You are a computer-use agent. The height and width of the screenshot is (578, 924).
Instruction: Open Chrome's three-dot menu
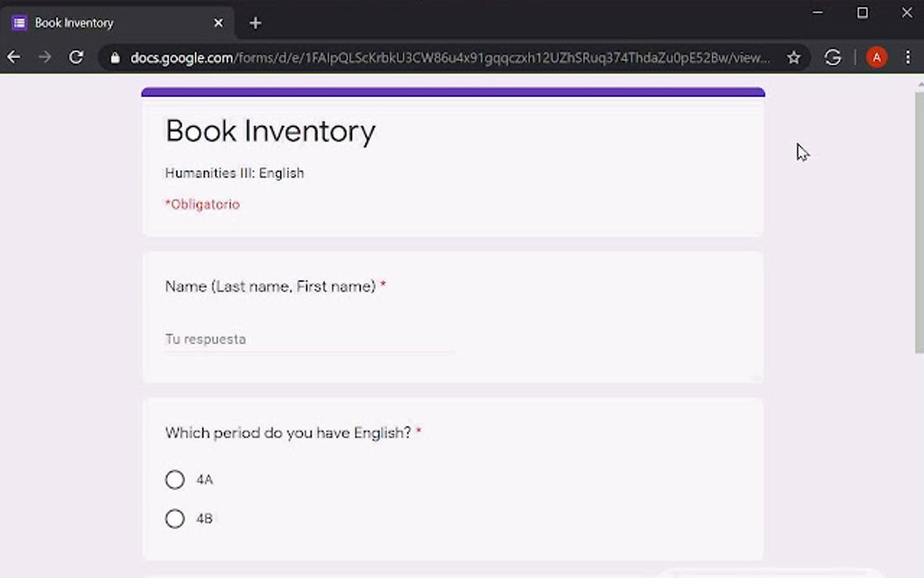click(909, 56)
